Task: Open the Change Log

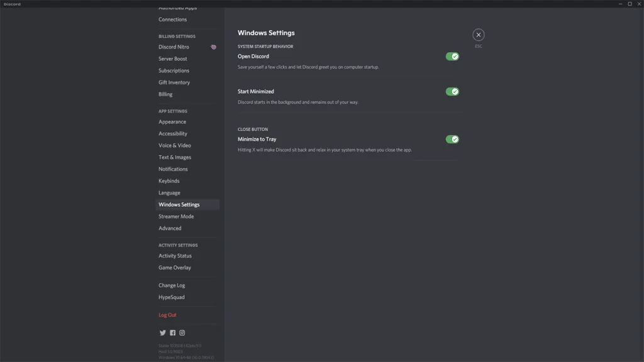Action: pos(172,285)
